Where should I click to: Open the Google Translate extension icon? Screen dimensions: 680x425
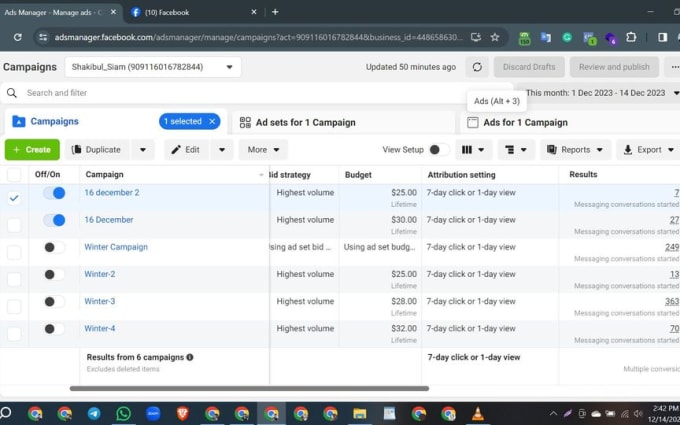click(x=546, y=38)
